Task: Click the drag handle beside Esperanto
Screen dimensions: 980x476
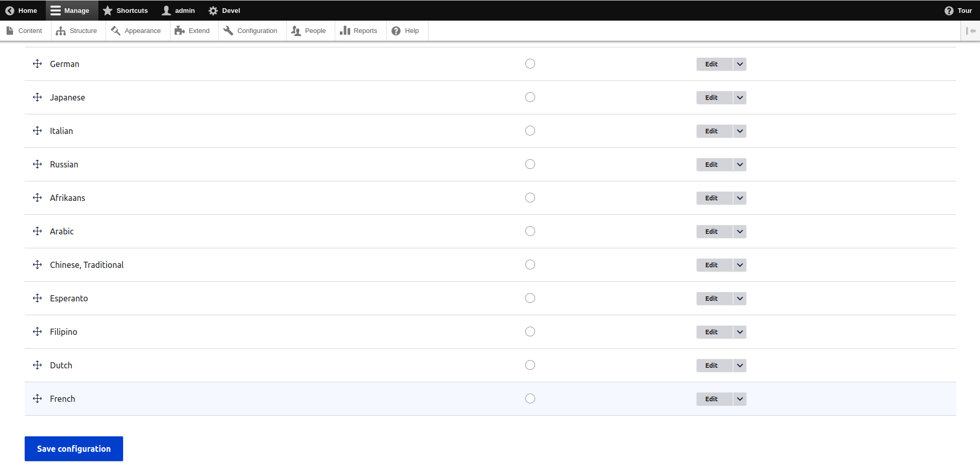Action: (37, 298)
